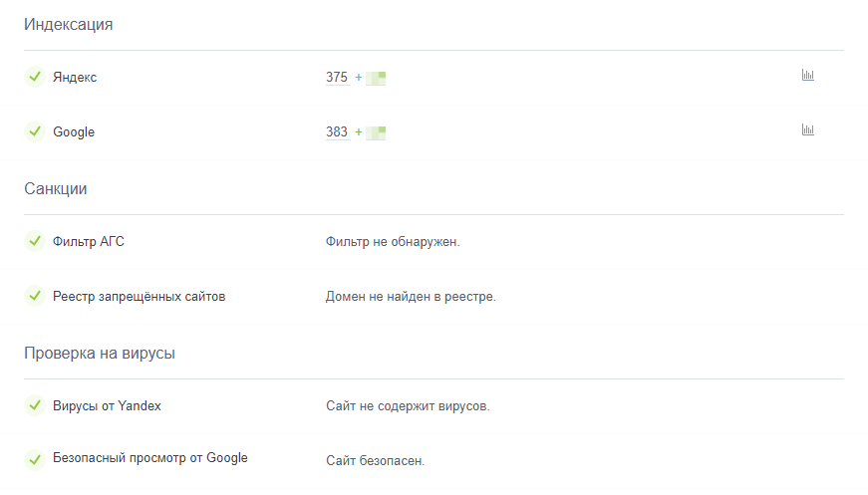Click the checkmark by Безопасный просмотр от Google
This screenshot has height=495, width=868.
click(34, 459)
